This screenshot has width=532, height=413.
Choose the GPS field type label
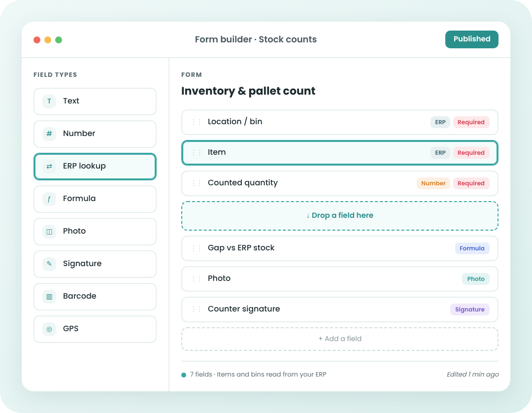(70, 329)
